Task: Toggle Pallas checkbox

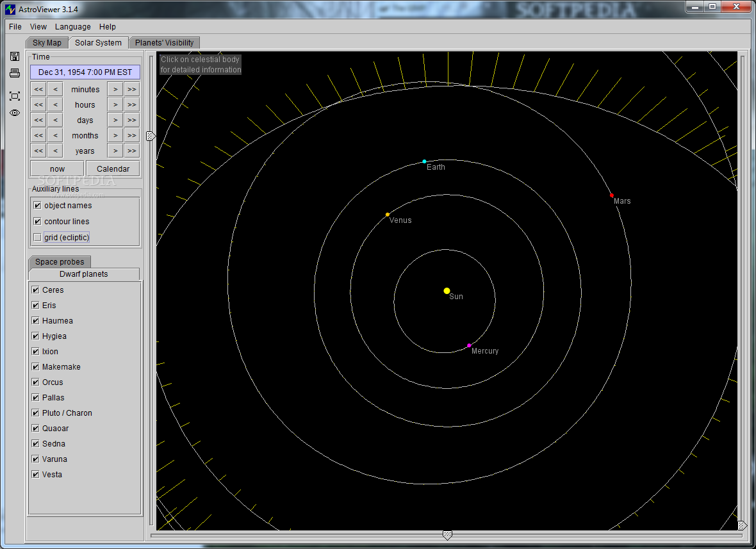Action: (35, 398)
